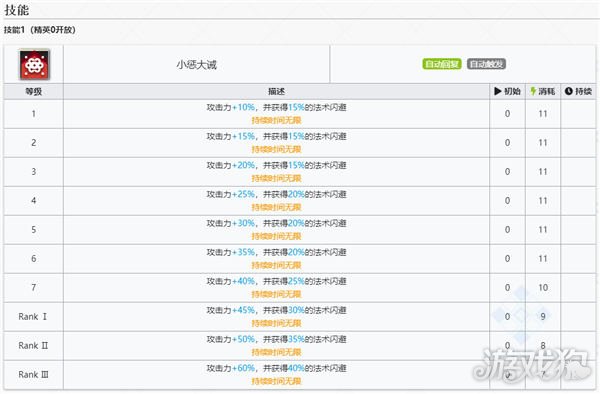Click the Rank Ⅰ cost value 9
Screen dimensions: 600x394
pos(543,316)
